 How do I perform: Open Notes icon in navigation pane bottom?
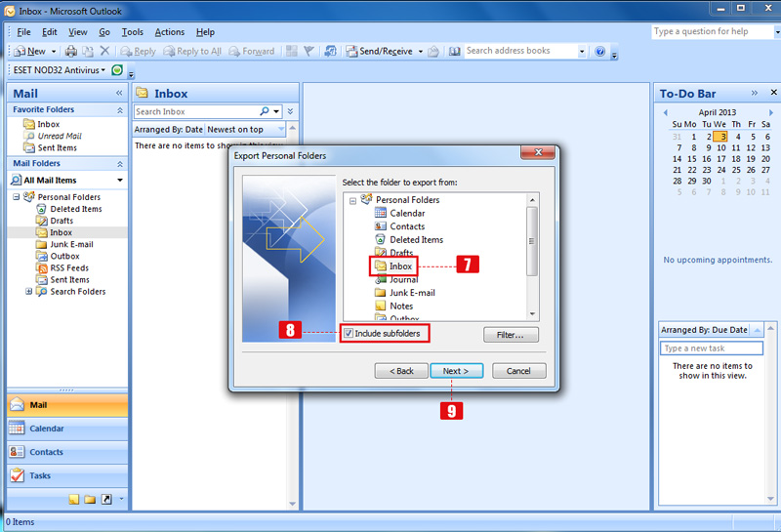74,499
